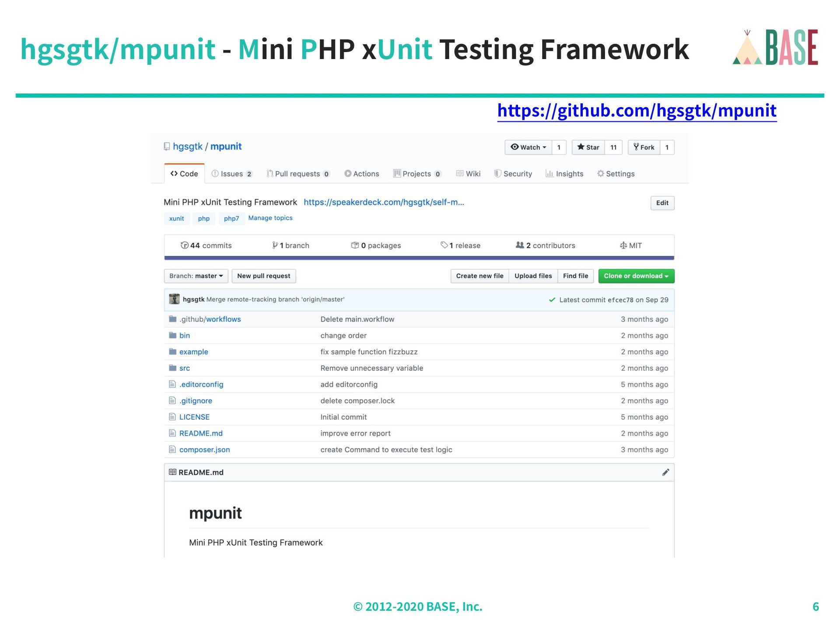The width and height of the screenshot is (840, 630).
Task: Open the .gitignore file
Action: point(196,401)
